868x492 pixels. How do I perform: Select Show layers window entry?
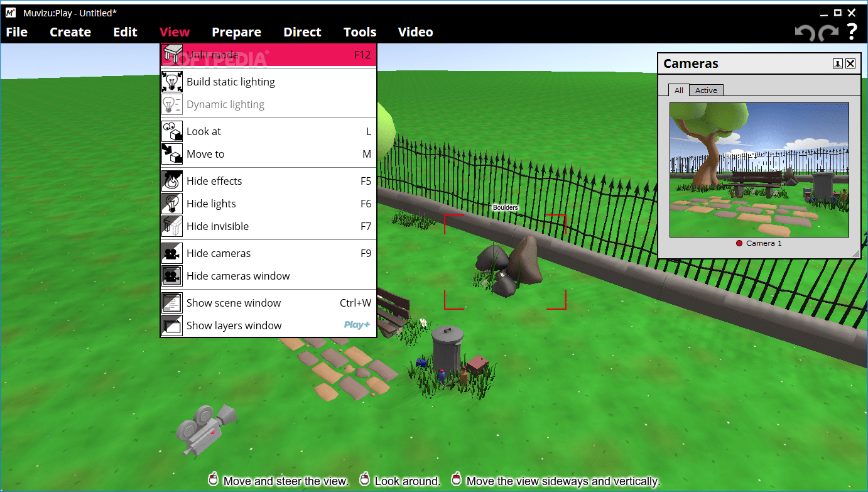[x=268, y=325]
